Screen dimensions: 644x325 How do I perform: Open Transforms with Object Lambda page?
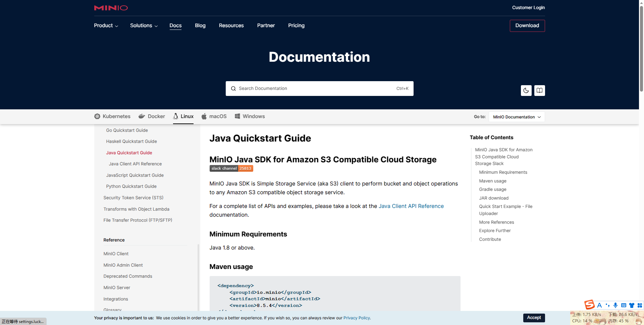point(136,209)
